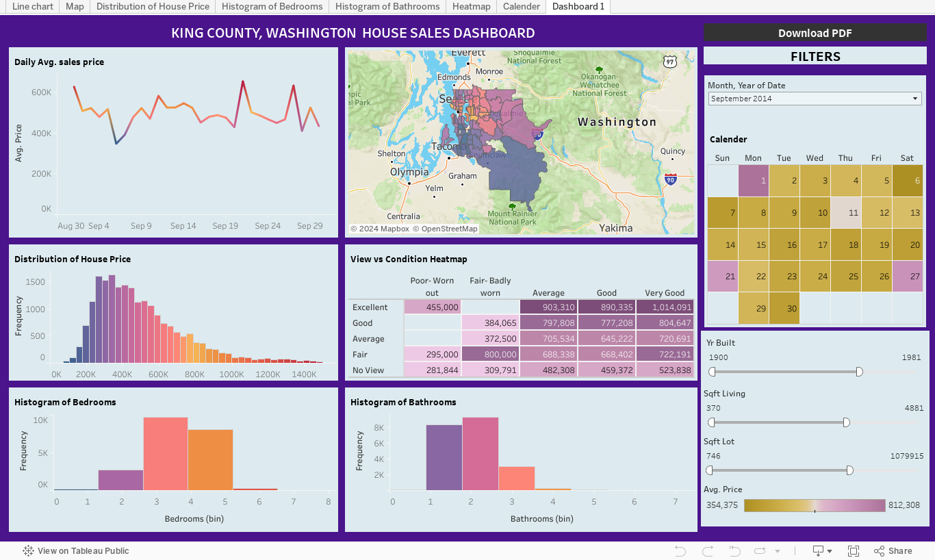
Task: Click the US Route 97 shield on map
Action: 669,62
